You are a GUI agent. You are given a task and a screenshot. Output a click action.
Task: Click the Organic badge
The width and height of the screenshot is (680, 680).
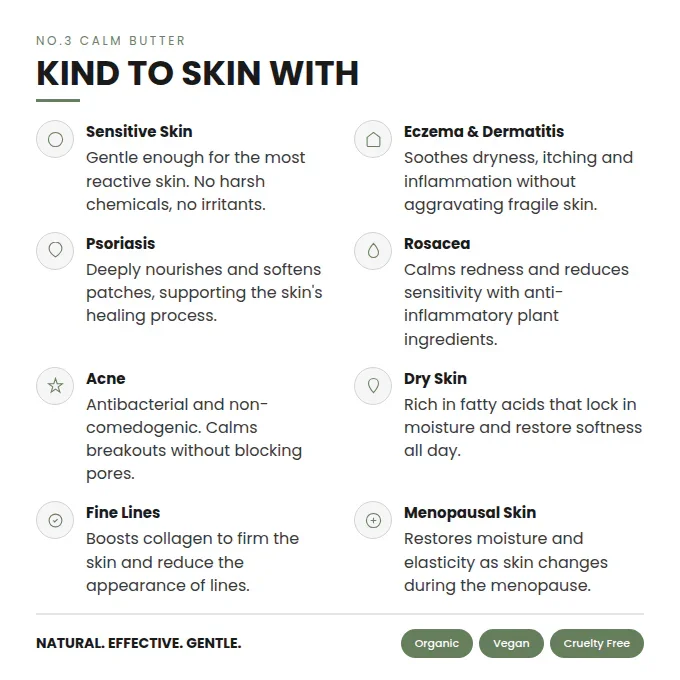click(x=437, y=643)
